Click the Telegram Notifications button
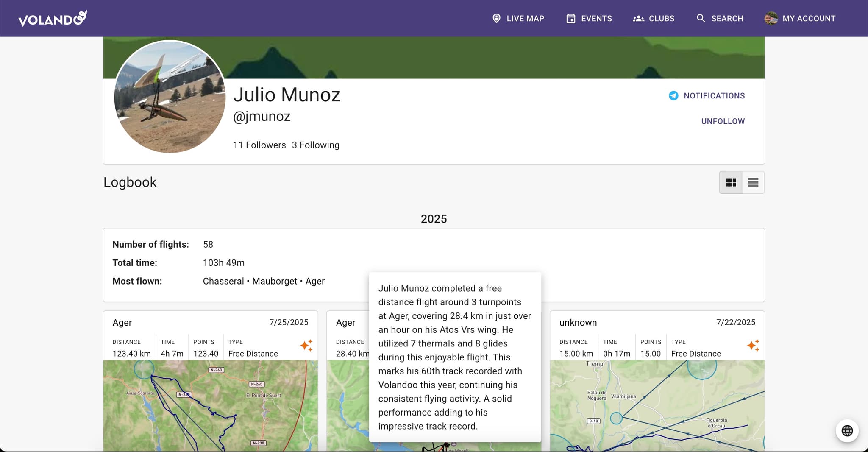The height and width of the screenshot is (452, 868). pyautogui.click(x=707, y=96)
